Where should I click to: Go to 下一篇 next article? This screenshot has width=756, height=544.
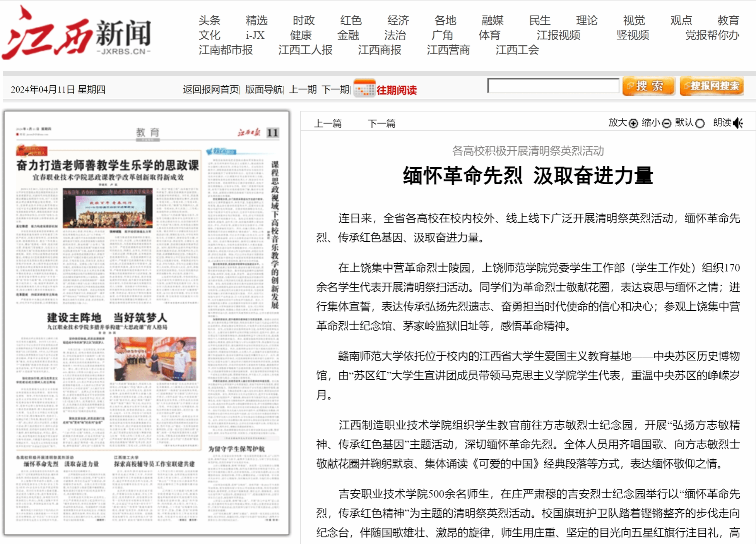(x=381, y=124)
